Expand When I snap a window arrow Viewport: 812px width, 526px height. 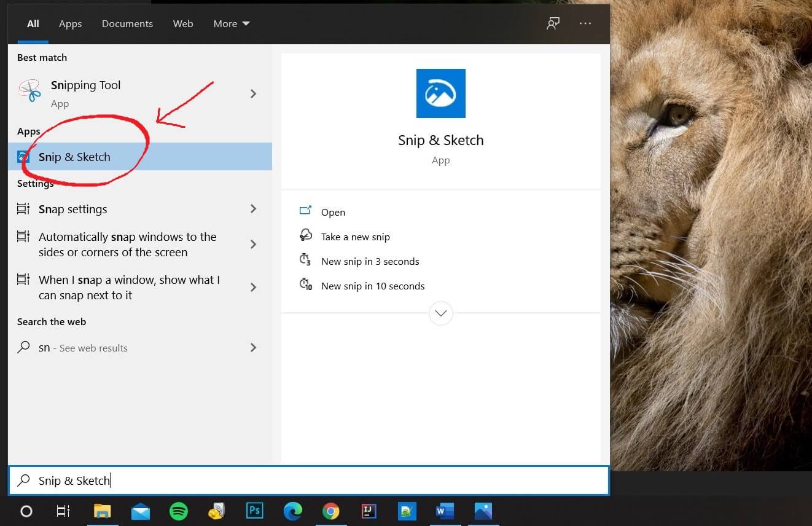pyautogui.click(x=253, y=288)
